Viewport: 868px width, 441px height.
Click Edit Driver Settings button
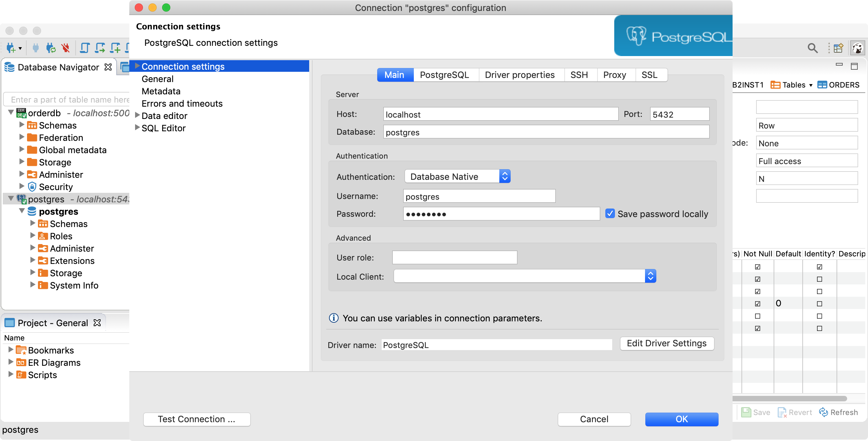tap(667, 343)
